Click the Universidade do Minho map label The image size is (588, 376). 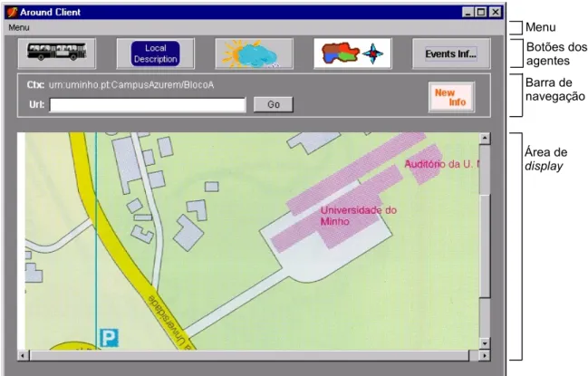tap(358, 216)
